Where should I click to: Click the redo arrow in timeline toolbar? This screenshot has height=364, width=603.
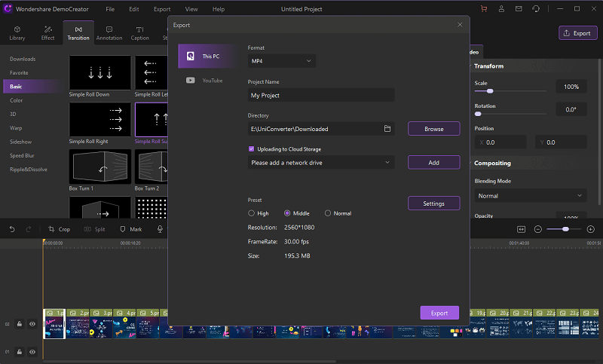(x=29, y=229)
